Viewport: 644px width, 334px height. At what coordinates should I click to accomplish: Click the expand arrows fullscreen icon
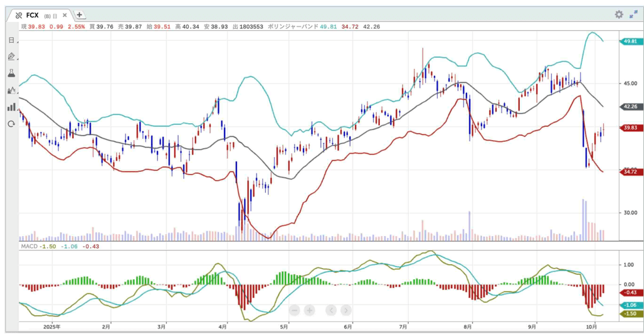coord(633,14)
